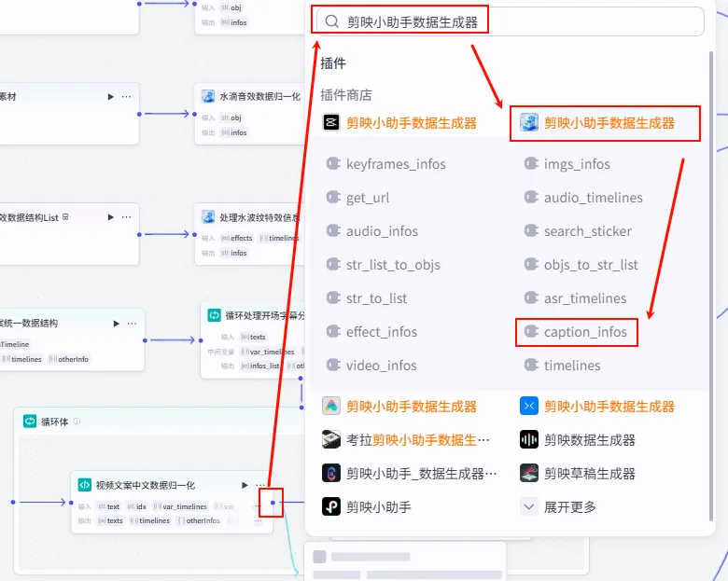This screenshot has height=581, width=728.
Task: Run the 视频文案中文数据归一化 node
Action: point(245,485)
